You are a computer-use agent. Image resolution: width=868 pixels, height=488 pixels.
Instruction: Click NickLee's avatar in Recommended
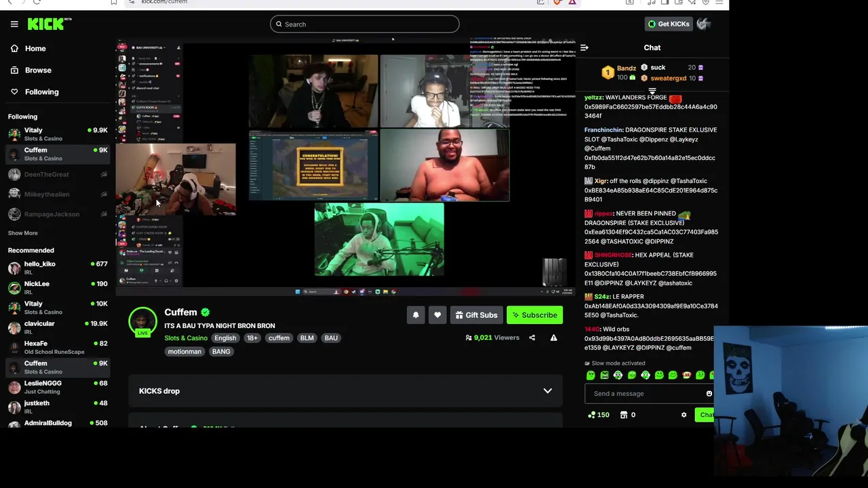(x=14, y=287)
